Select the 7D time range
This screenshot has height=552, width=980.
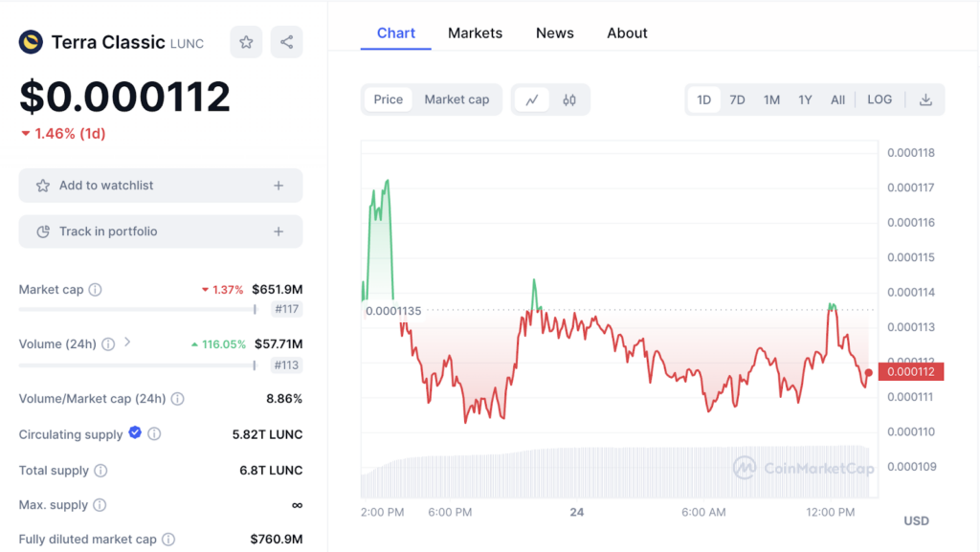[x=737, y=99]
